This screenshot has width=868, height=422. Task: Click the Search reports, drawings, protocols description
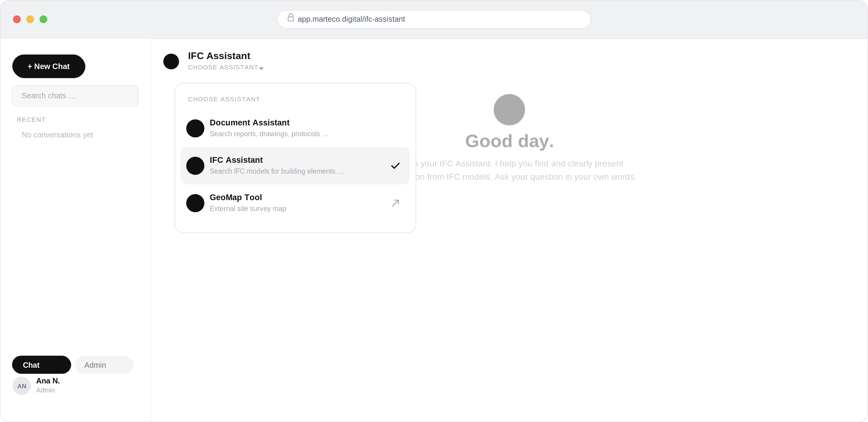pyautogui.click(x=269, y=134)
